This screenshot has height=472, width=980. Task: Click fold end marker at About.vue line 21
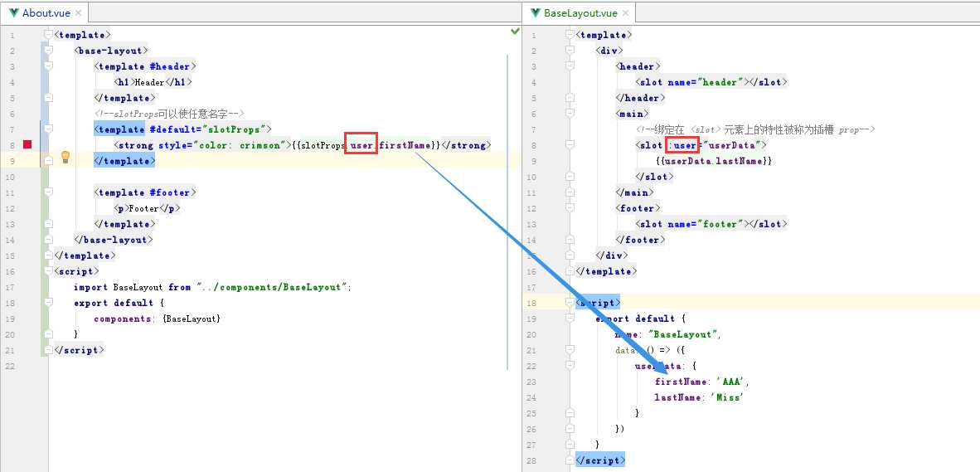pyautogui.click(x=49, y=350)
